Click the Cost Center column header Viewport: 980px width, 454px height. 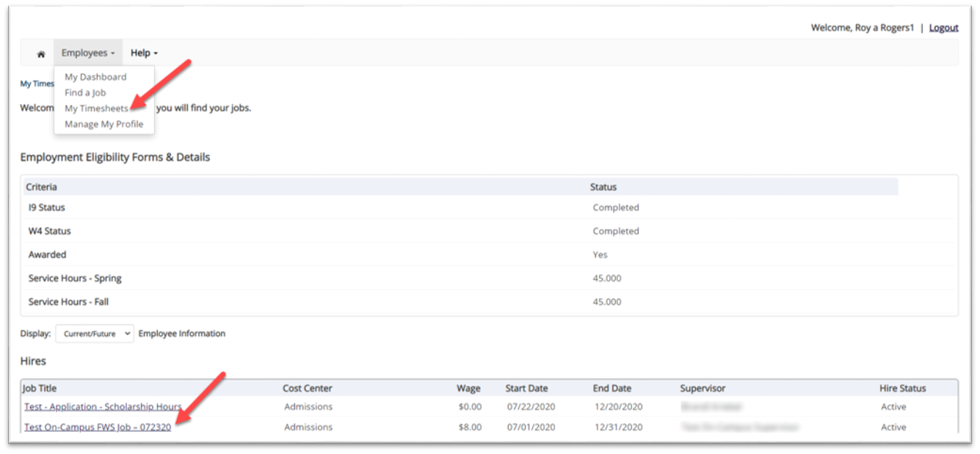(x=307, y=388)
